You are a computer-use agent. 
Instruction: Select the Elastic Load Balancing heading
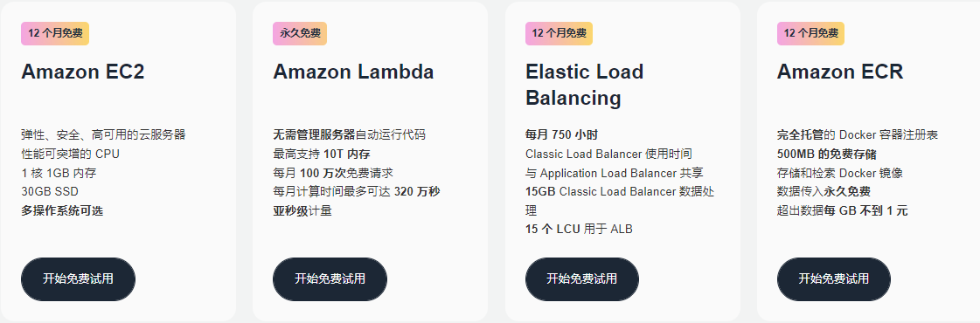584,85
